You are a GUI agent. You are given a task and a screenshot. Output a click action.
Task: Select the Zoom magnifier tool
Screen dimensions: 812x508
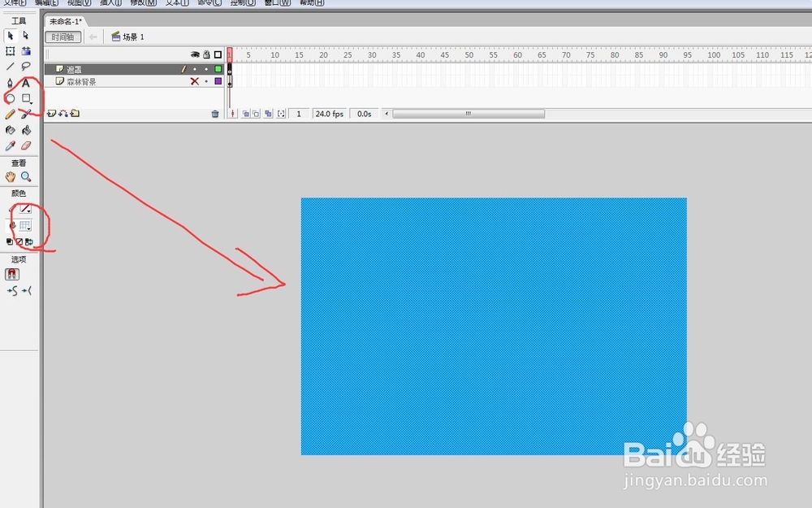pyautogui.click(x=26, y=176)
